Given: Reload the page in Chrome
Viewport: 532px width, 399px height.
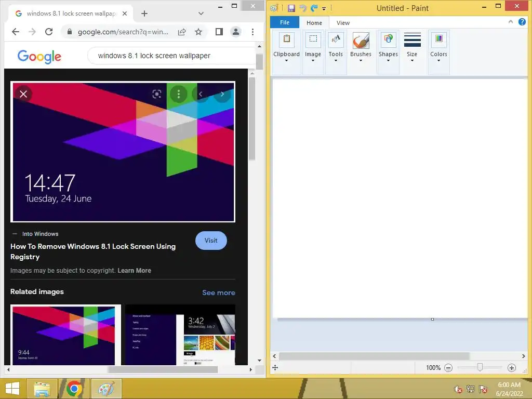Looking at the screenshot, I should tap(49, 32).
